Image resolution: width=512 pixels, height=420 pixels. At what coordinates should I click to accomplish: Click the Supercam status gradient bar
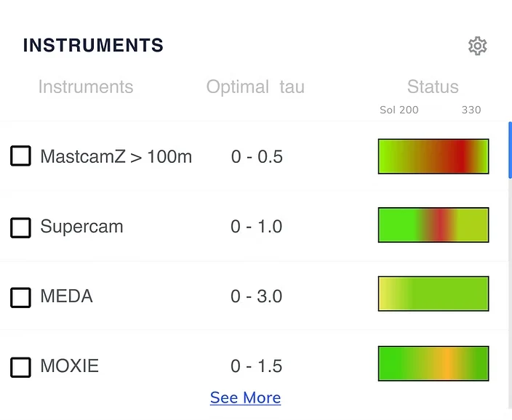click(433, 225)
